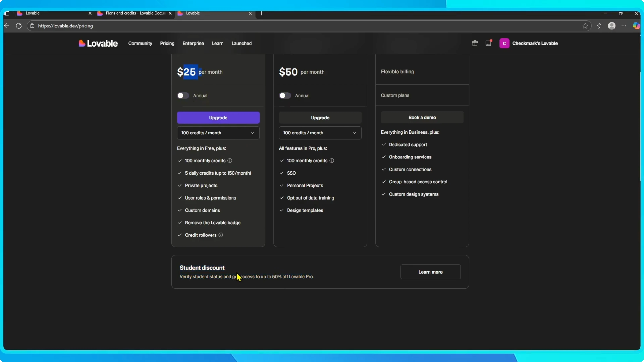The height and width of the screenshot is (362, 644).
Task: Click 'Everything in Free, plus:' text
Action: pos(201,148)
